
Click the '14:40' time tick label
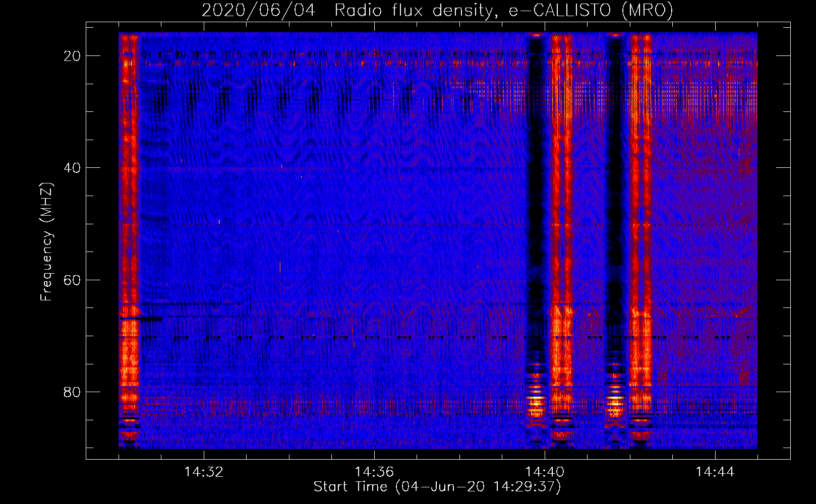click(545, 472)
